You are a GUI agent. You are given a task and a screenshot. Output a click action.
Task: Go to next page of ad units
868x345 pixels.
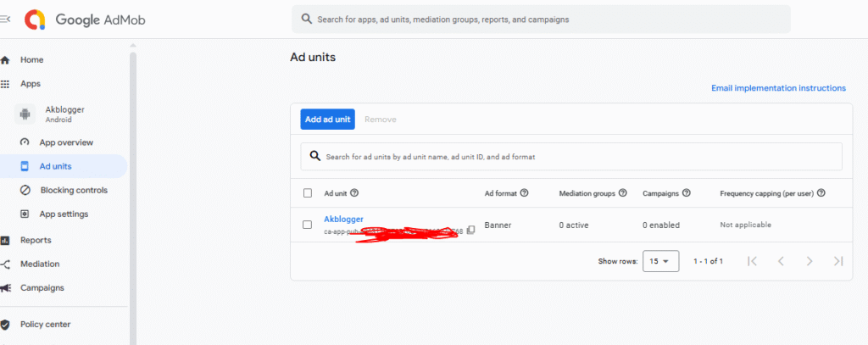(810, 261)
